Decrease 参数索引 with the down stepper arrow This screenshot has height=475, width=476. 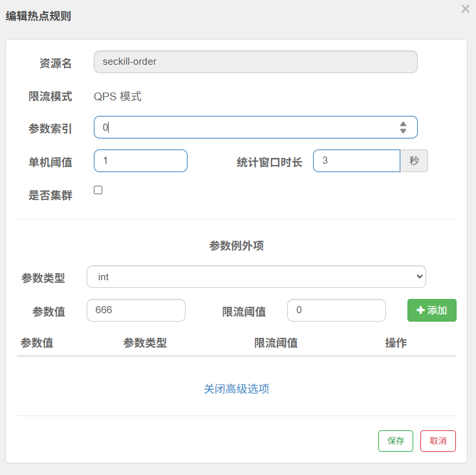pos(403,131)
